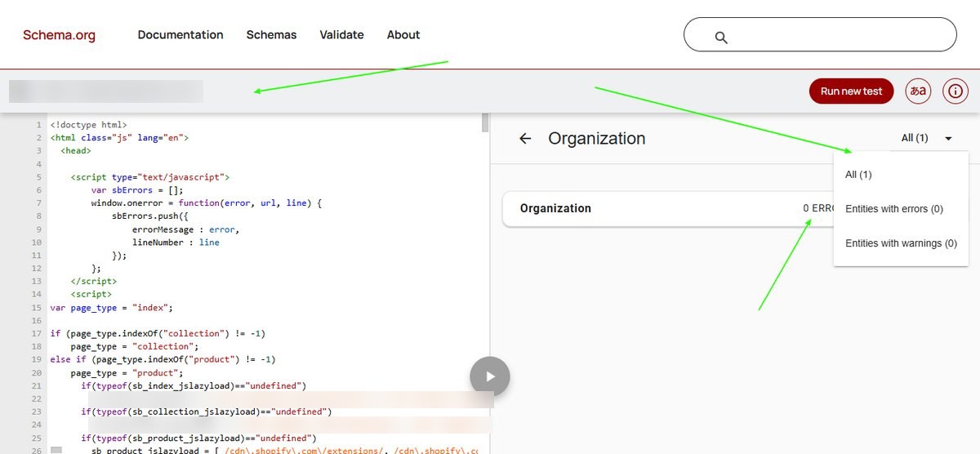Choose Entities with warnings (0) option
Viewport: 980px width, 454px height.
901,243
